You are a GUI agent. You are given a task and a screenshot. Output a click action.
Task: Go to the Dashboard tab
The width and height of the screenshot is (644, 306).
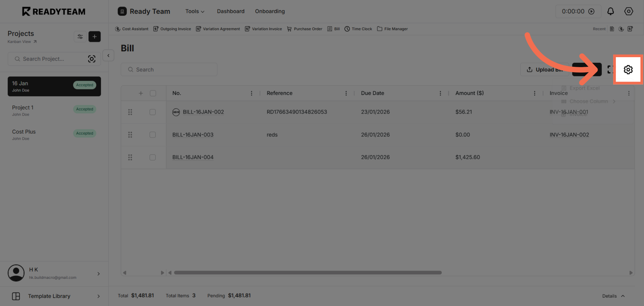(230, 11)
